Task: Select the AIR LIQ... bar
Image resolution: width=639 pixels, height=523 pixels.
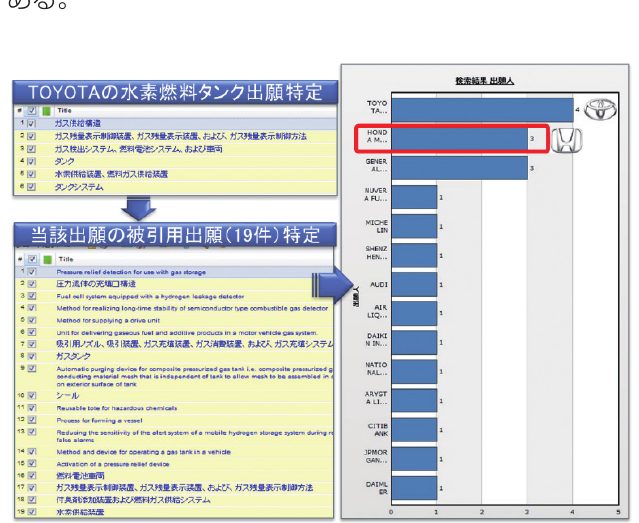Action: [x=414, y=313]
